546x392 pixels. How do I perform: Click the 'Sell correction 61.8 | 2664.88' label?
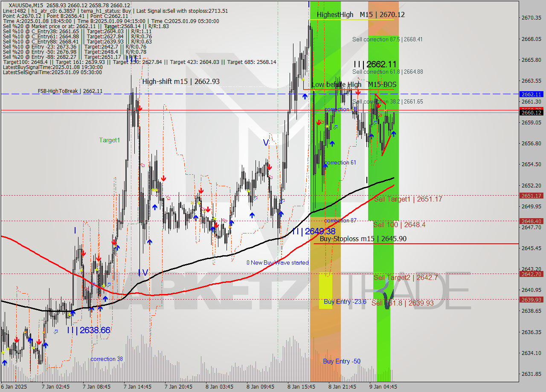tap(387, 72)
